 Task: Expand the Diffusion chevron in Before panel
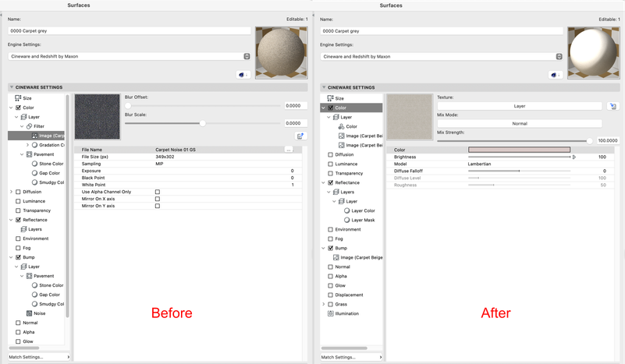pyautogui.click(x=11, y=192)
